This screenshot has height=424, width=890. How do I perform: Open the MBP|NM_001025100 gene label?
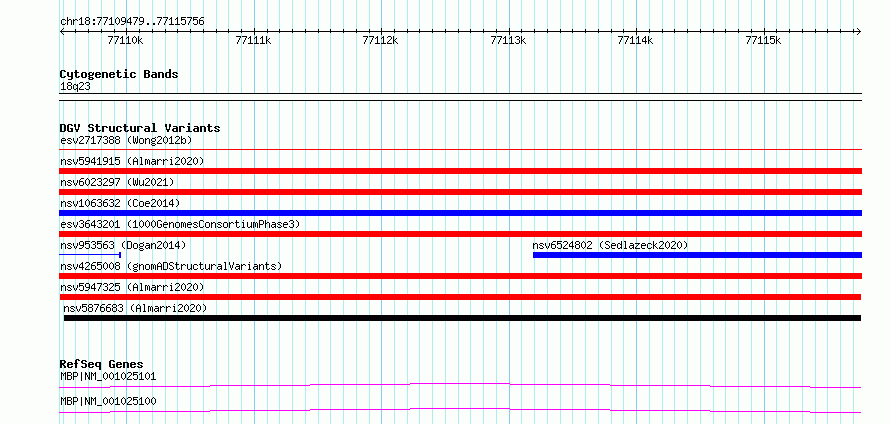(108, 402)
